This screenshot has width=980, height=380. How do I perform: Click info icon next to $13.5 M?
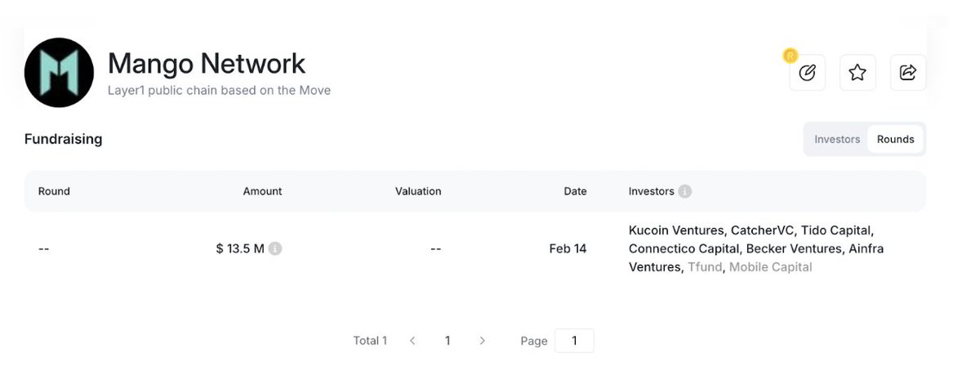point(275,248)
